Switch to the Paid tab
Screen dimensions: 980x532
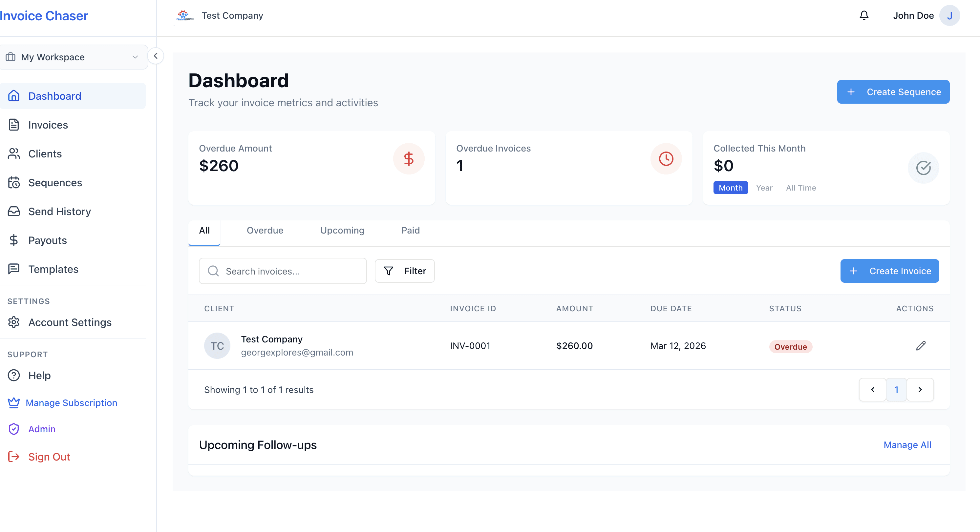click(x=410, y=231)
